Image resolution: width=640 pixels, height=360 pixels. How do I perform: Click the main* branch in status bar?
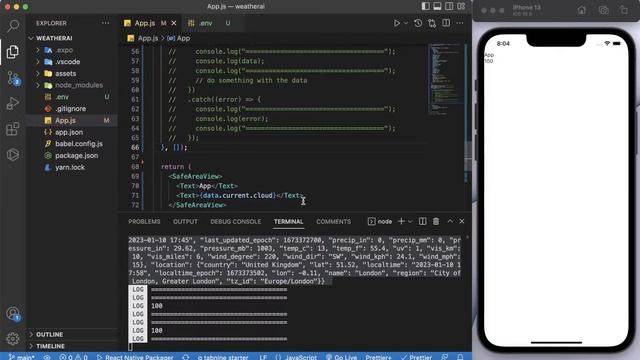coord(21,357)
